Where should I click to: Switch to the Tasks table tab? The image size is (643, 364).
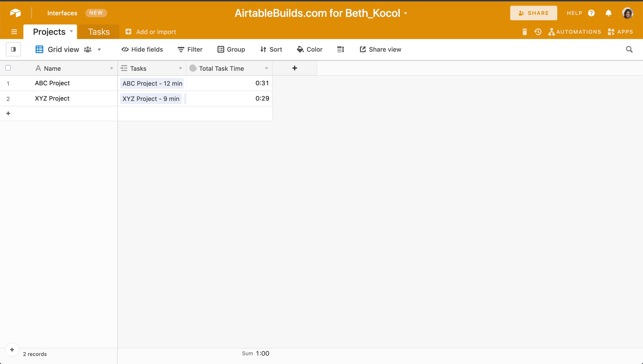click(x=99, y=32)
